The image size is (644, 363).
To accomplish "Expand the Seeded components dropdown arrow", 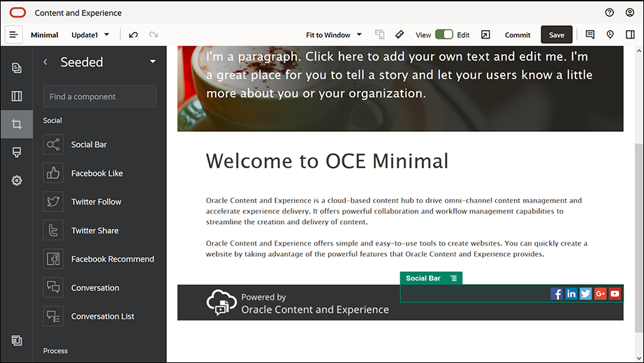I will (153, 61).
